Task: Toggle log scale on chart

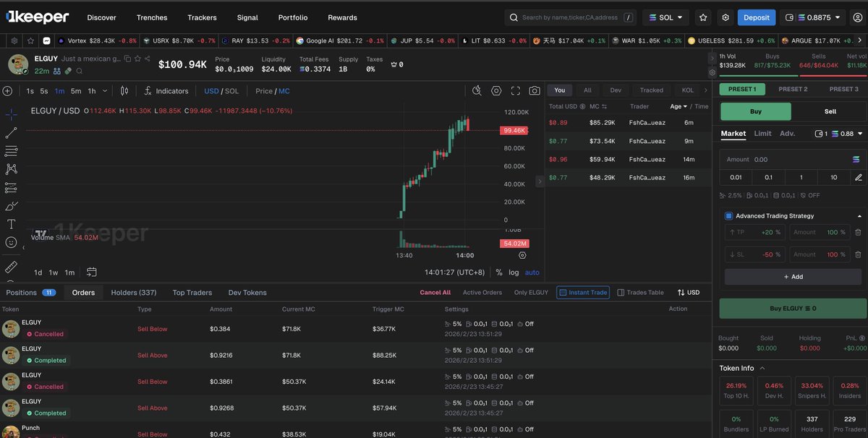Action: [514, 272]
